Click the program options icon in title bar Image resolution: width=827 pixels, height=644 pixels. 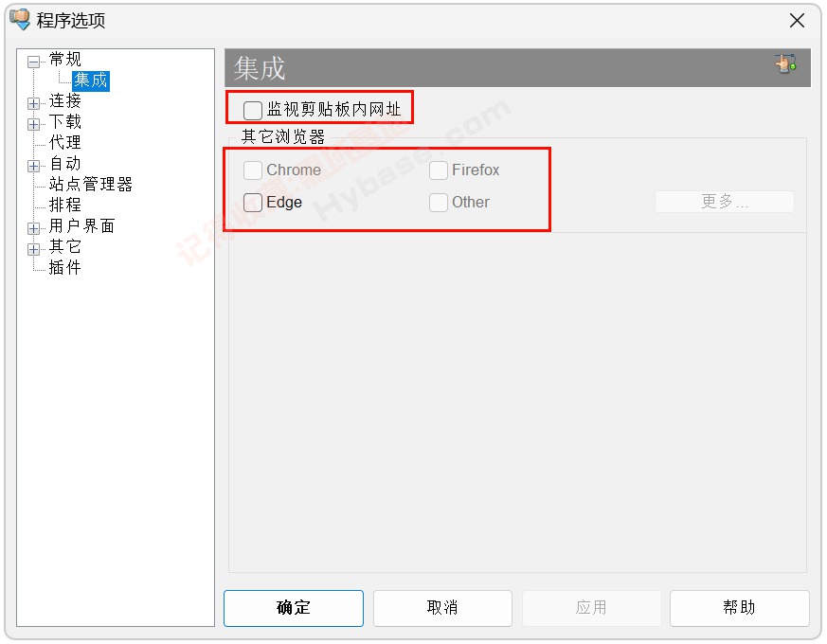coord(20,20)
